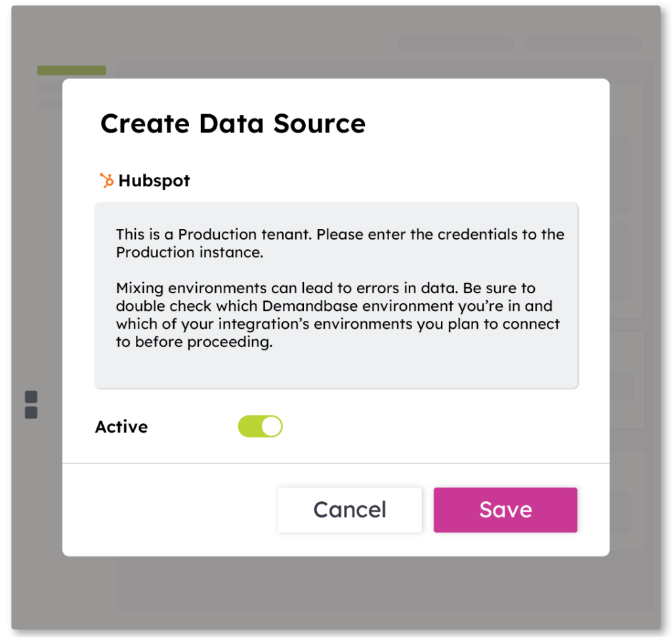Click the Create Data Source heading
The image size is (672, 637).
pyautogui.click(x=232, y=123)
